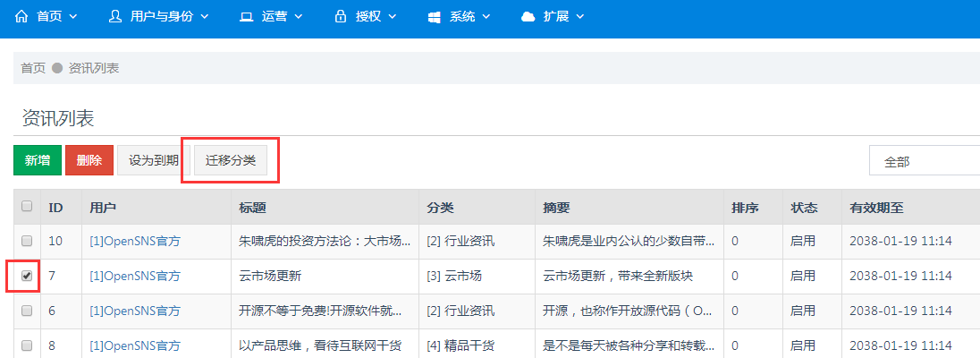Screen dimensions: 980x358
Task: Click the user silhouette icon
Action: coord(115,17)
